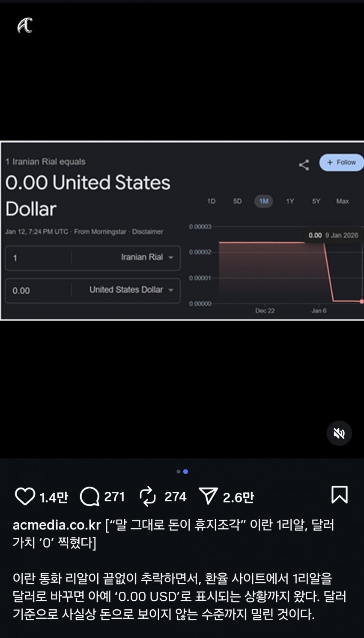
Task: Select the 5D chart range
Action: tap(237, 201)
